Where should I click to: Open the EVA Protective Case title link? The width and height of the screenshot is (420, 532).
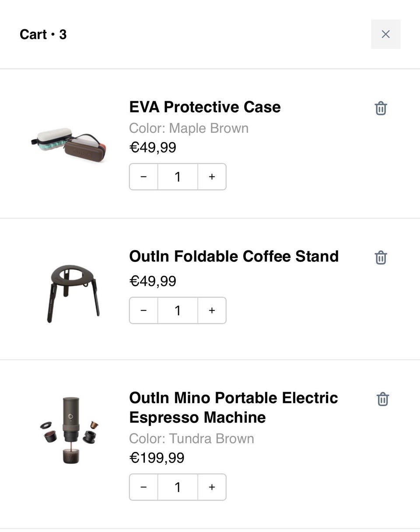(x=205, y=107)
